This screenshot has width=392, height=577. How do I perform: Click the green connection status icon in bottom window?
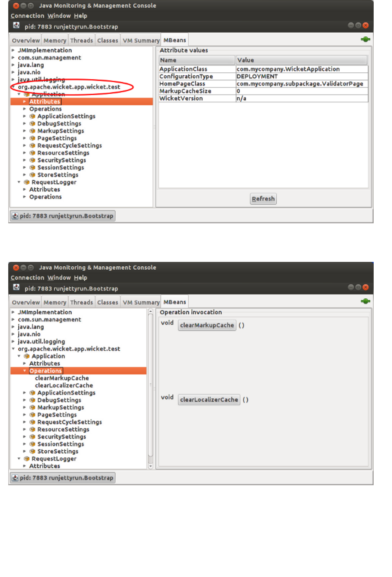coord(365,301)
